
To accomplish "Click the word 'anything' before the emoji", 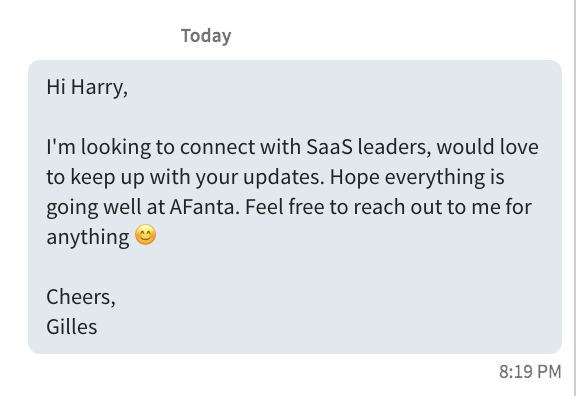I will coord(88,237).
